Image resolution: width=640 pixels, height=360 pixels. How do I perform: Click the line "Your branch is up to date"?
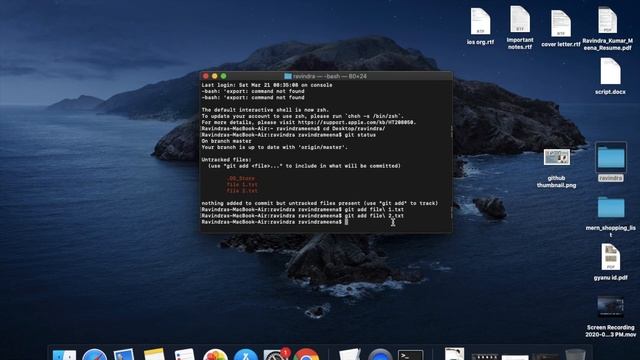click(x=275, y=147)
